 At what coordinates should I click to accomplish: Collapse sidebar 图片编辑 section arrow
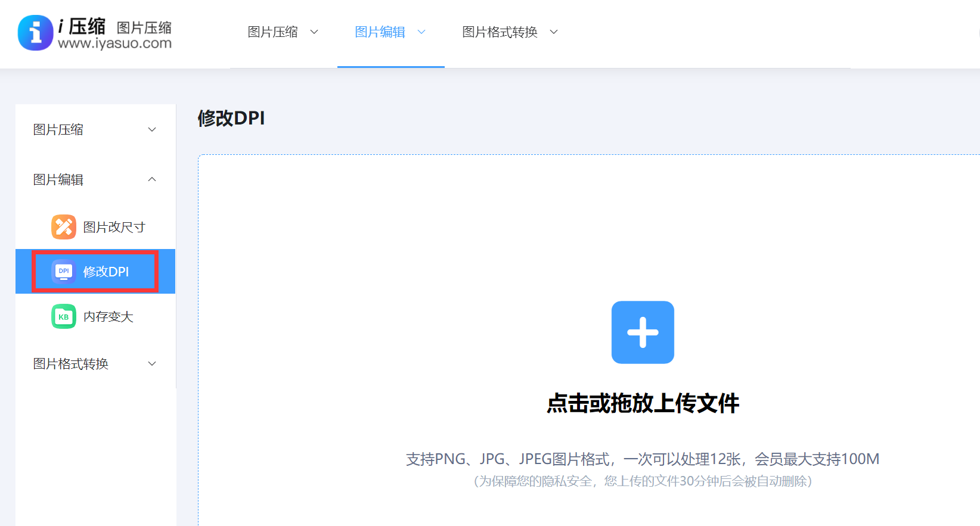click(x=152, y=179)
